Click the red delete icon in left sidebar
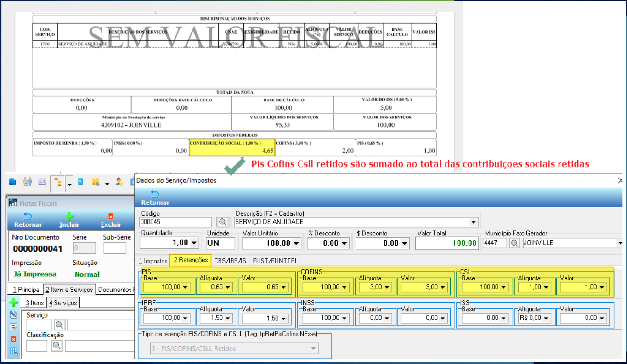 (x=14, y=339)
